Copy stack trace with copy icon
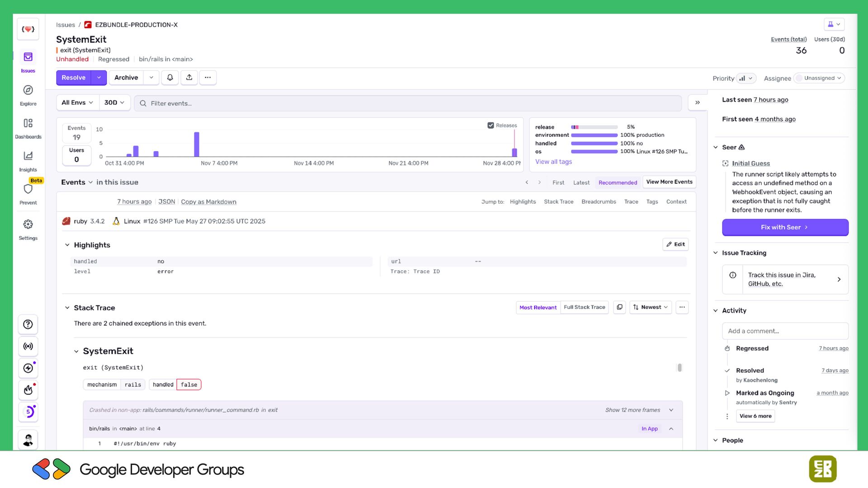Screen dimensions: 868x488 click(619, 307)
